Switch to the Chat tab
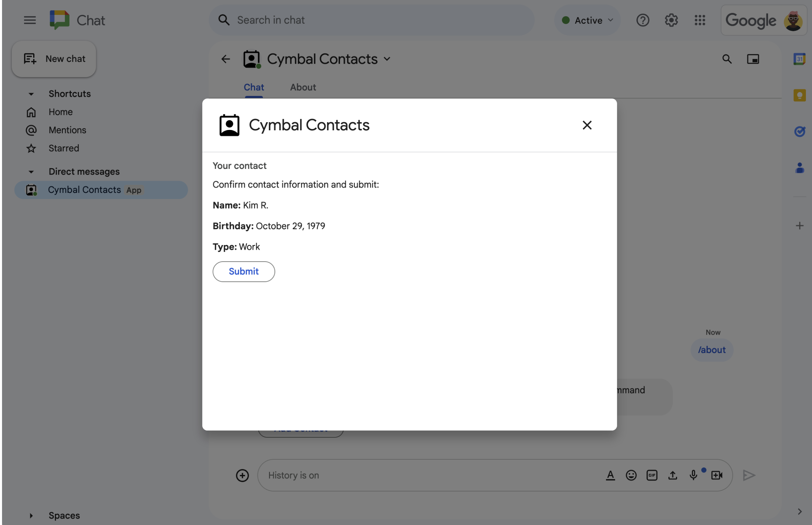 click(253, 88)
